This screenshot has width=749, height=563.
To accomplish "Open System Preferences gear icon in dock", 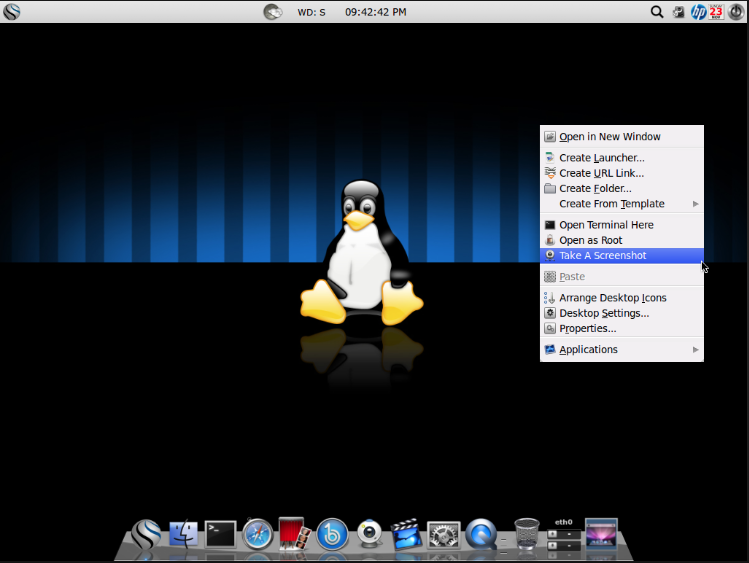I will pyautogui.click(x=443, y=534).
